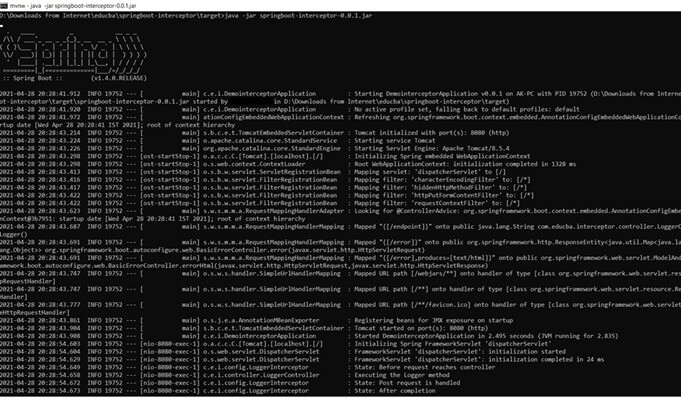681x398 pixels.
Task: Click the timestamp '20:28:41.912'
Action: click(x=58, y=94)
